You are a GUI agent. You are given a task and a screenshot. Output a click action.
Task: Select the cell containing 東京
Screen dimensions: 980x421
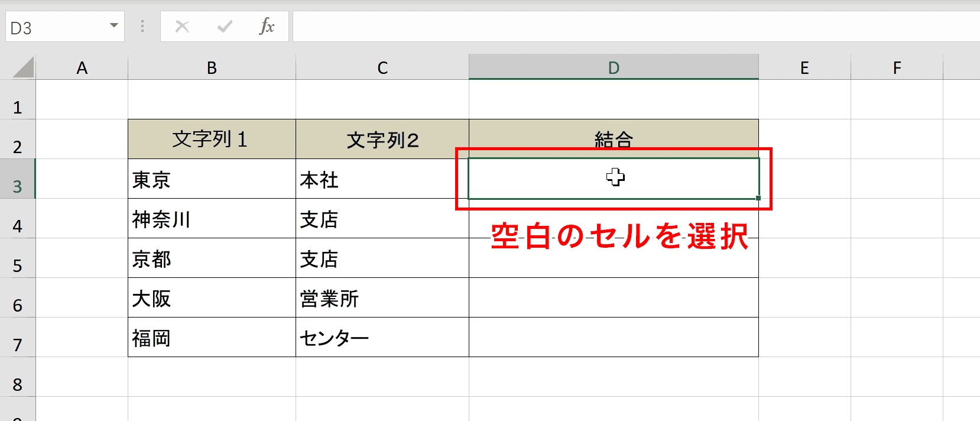(x=212, y=179)
